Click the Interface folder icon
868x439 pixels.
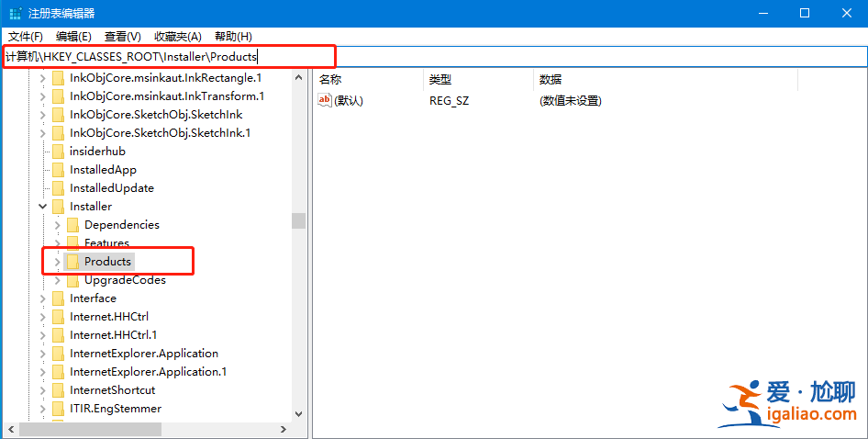[x=58, y=298]
